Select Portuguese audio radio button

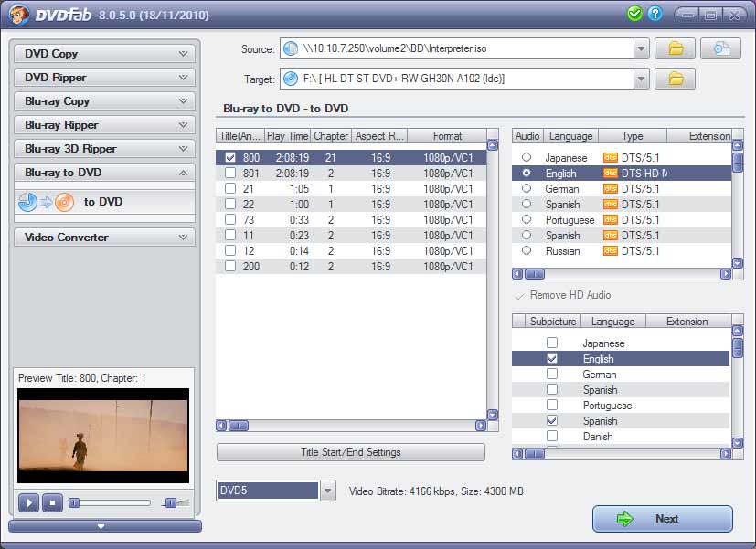pyautogui.click(x=527, y=219)
